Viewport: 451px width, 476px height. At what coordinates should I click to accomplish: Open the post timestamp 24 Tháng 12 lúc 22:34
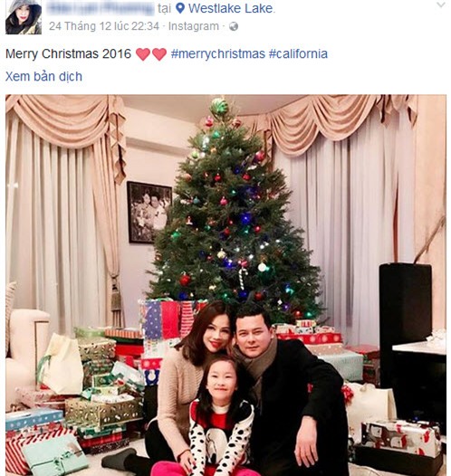[104, 26]
